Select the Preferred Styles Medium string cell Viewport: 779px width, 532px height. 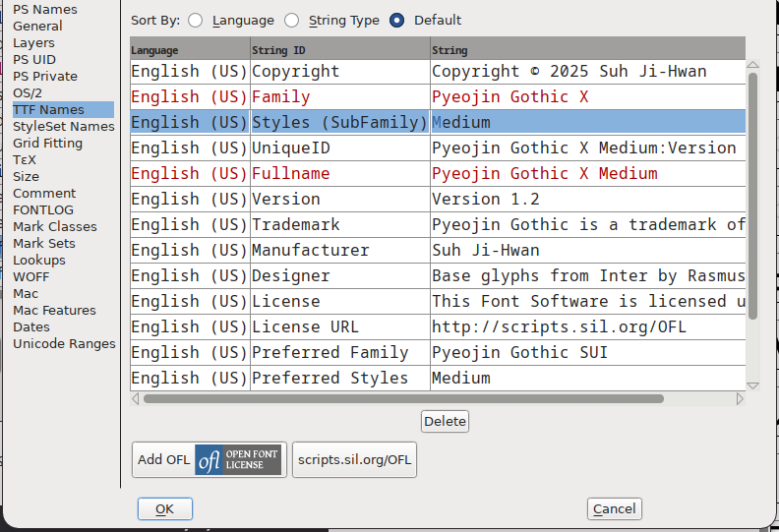click(588, 378)
